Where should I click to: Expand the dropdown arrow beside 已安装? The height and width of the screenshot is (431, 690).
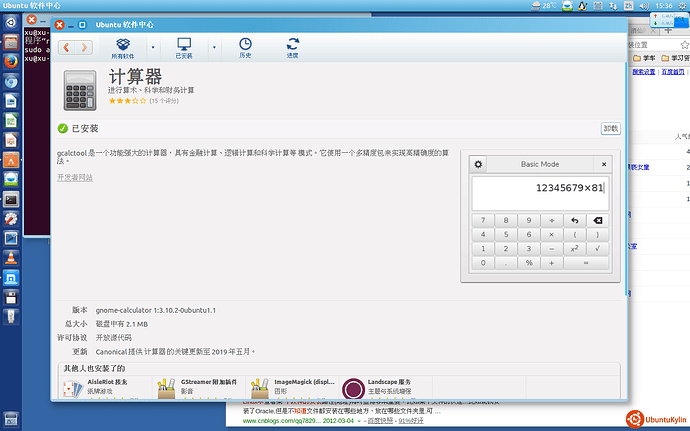coord(214,47)
